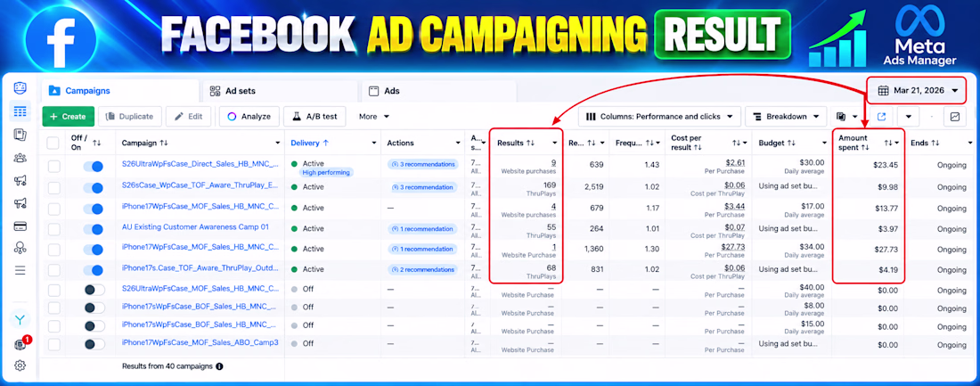Open the charts view icon
Screen dimensions: 980x386
tap(955, 117)
